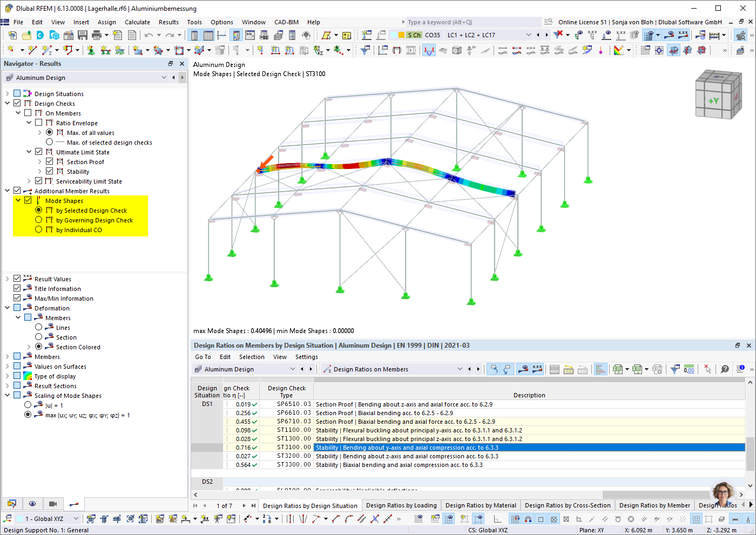Click the camera/video icon below the navigator
Screen dimensions: 756x535
pos(52,504)
